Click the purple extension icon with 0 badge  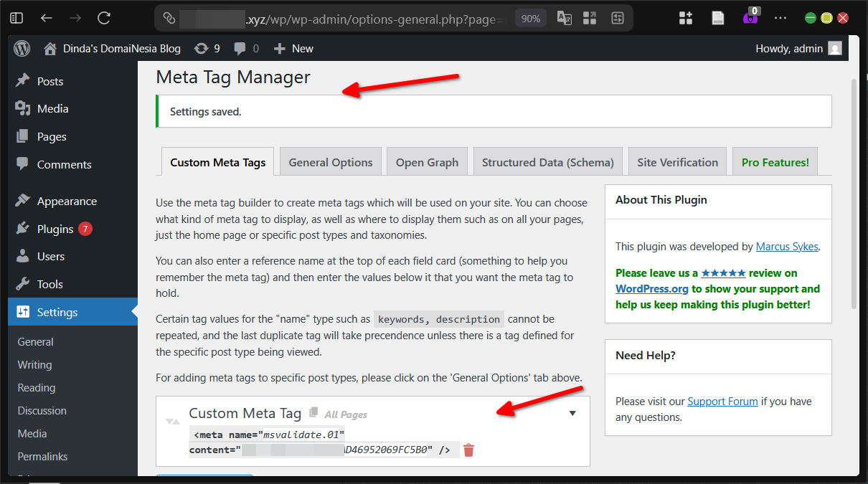click(x=750, y=18)
